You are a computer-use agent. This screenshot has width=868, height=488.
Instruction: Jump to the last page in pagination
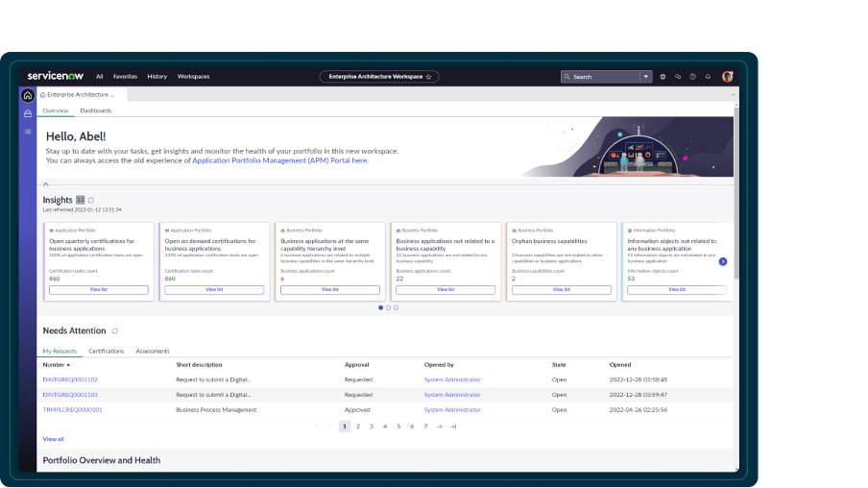[x=453, y=427]
